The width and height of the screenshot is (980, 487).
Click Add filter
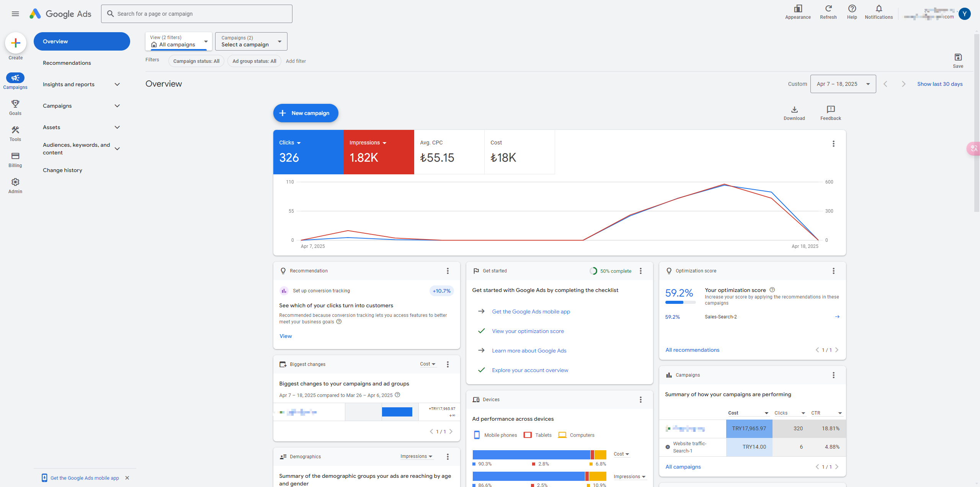(x=296, y=61)
